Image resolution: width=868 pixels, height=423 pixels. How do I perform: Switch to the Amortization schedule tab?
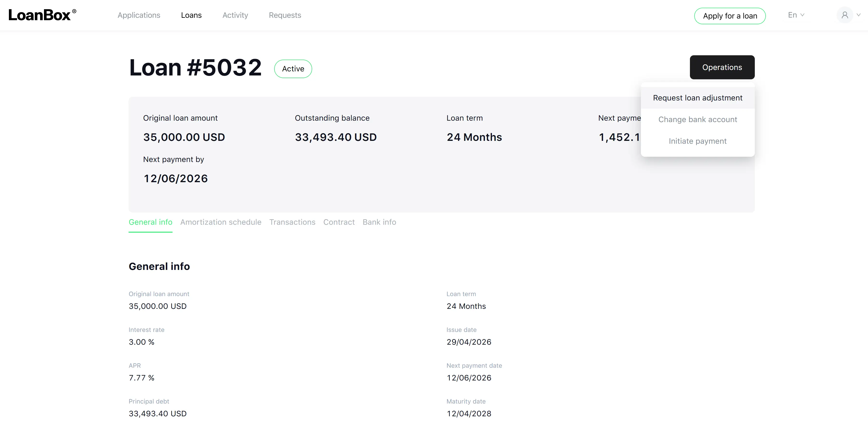[x=221, y=222]
